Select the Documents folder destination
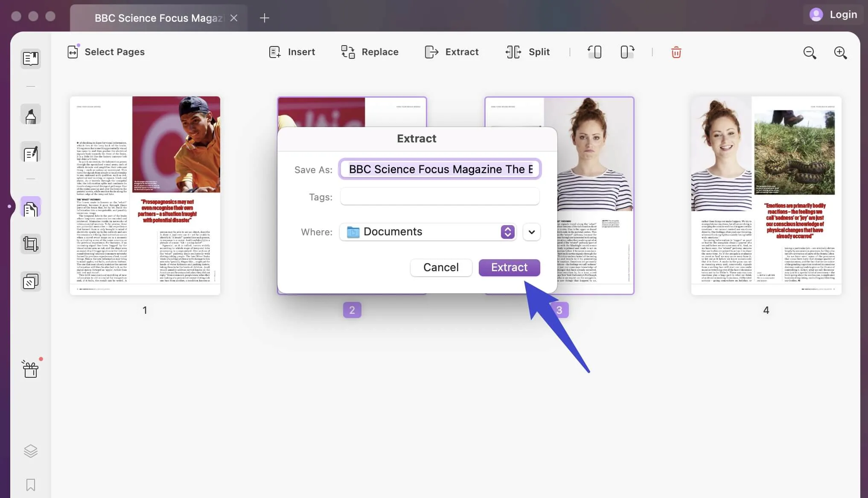 pos(428,231)
